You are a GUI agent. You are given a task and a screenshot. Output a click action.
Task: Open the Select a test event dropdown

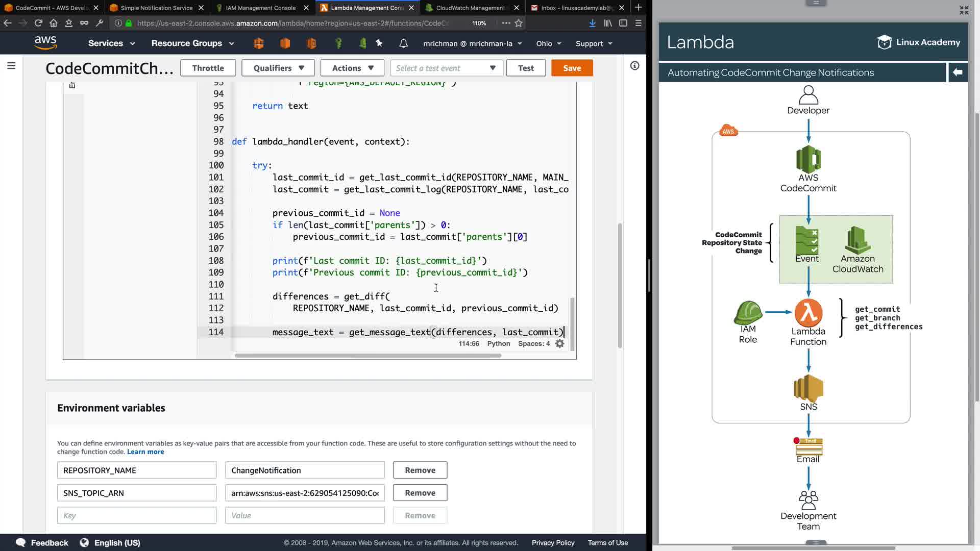[446, 68]
